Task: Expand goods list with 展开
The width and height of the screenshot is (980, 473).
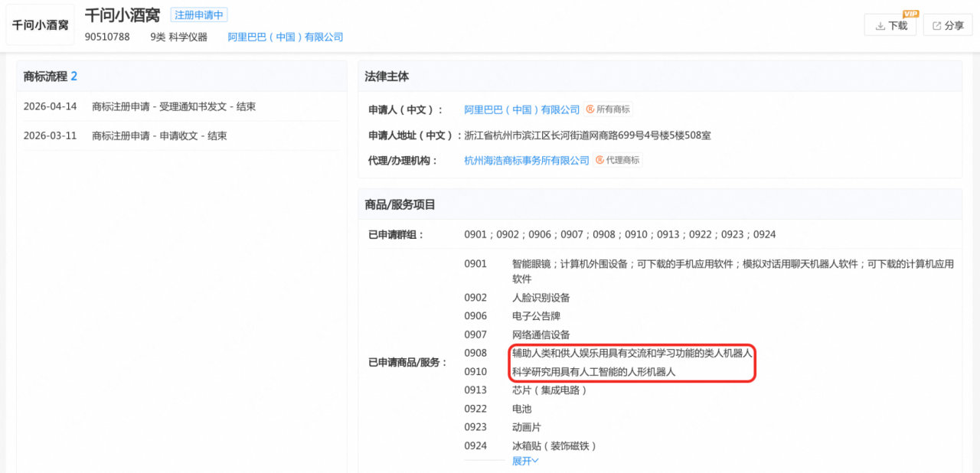Action: coord(525,461)
